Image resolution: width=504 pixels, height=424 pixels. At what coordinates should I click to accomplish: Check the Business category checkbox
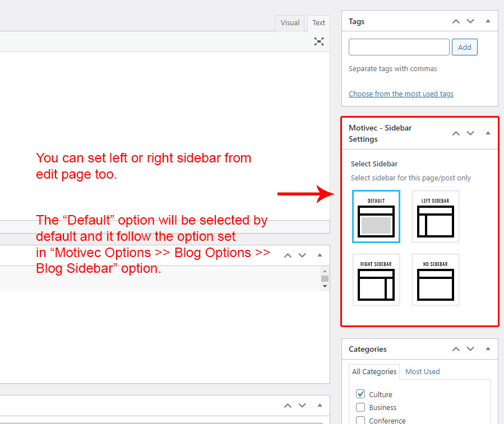(360, 407)
